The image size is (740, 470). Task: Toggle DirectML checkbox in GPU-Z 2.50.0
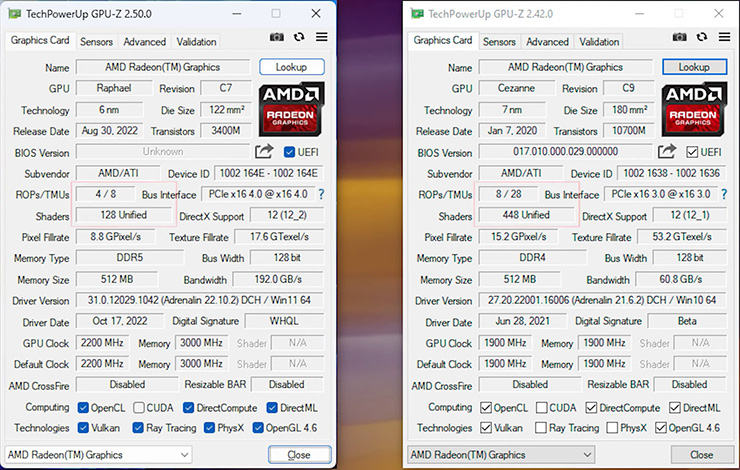[272, 408]
